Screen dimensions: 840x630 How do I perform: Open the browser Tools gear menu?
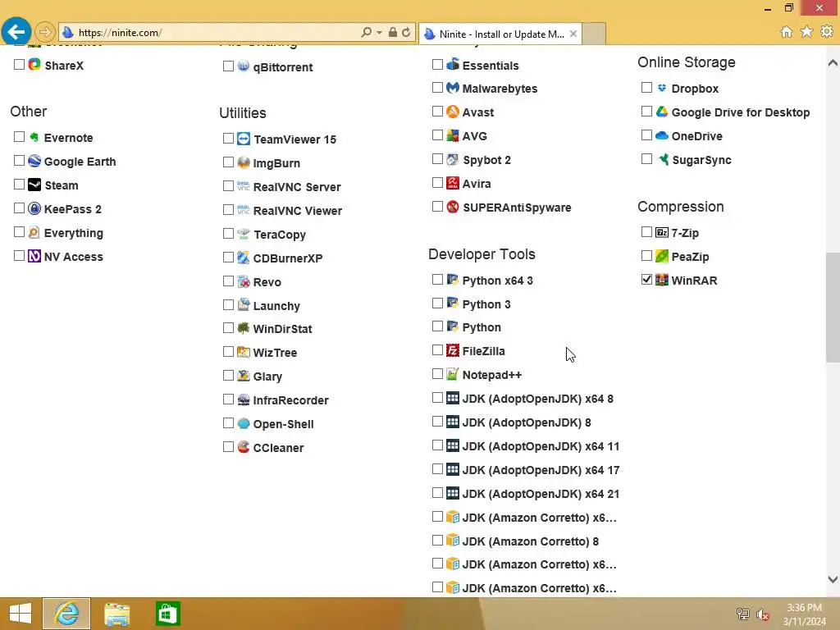click(x=827, y=32)
